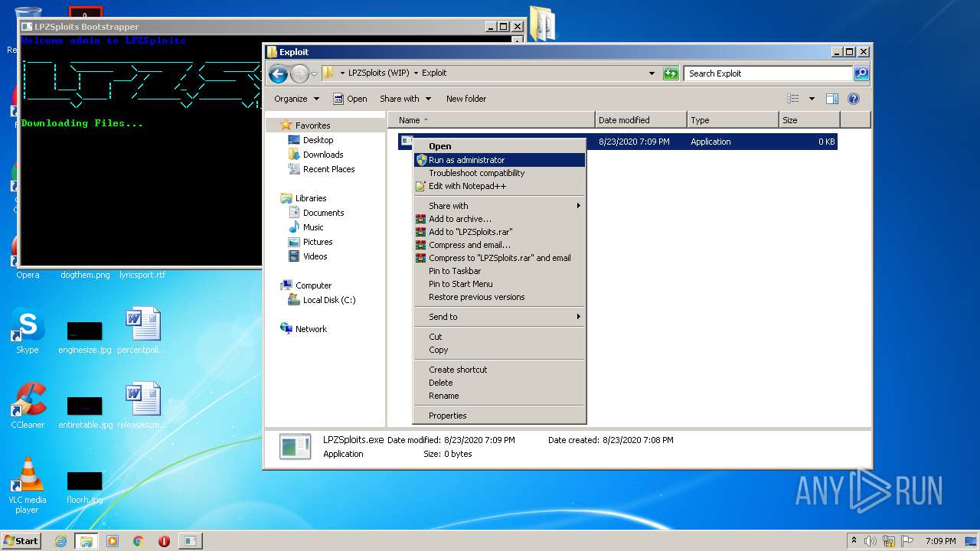Click Internet Explorer icon in taskbar
The width and height of the screenshot is (980, 551).
click(60, 541)
